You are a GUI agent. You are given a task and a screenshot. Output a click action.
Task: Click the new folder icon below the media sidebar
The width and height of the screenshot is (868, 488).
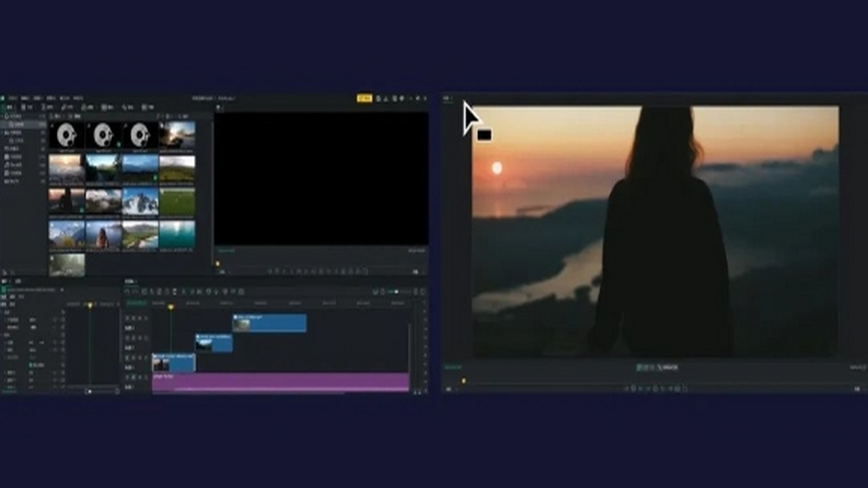(x=5, y=272)
